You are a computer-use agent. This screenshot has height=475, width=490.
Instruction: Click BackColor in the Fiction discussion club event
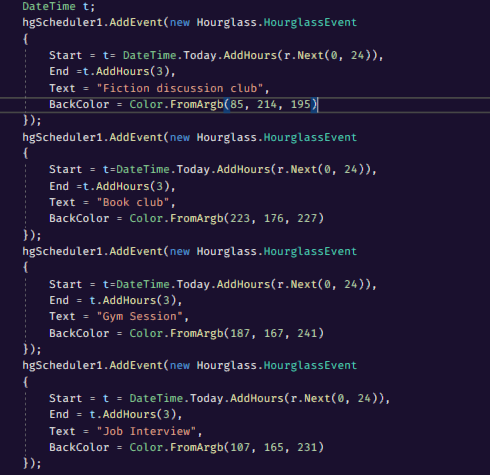(79, 104)
